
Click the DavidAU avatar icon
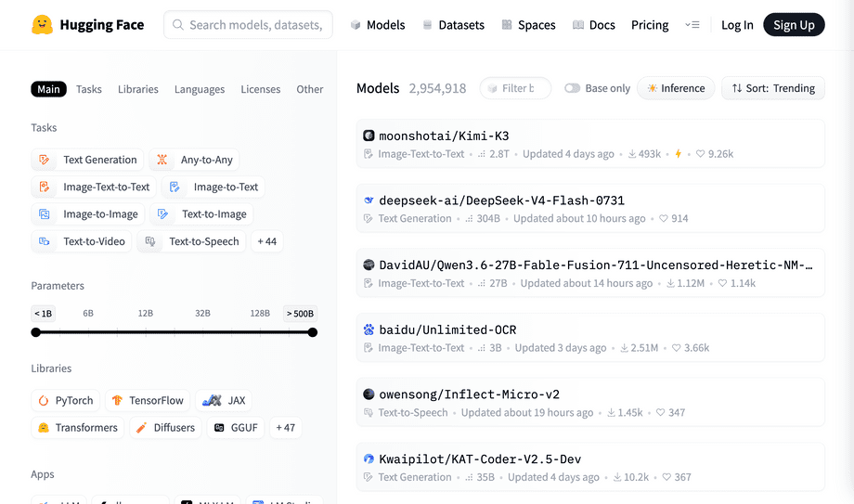click(369, 265)
